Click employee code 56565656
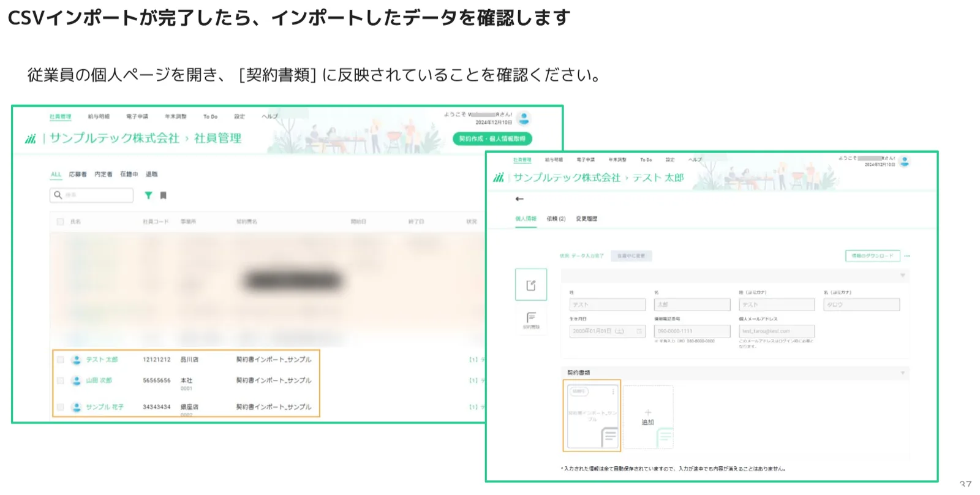The image size is (980, 495). click(157, 380)
